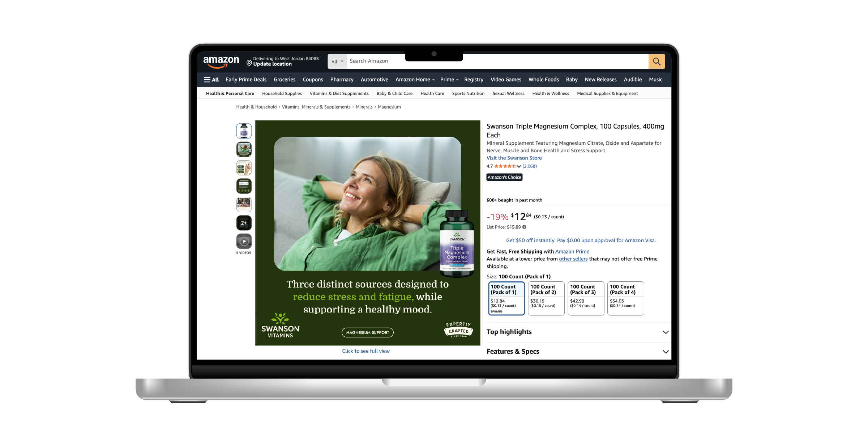Open Early Prime Deals
868x434 pixels.
click(246, 80)
